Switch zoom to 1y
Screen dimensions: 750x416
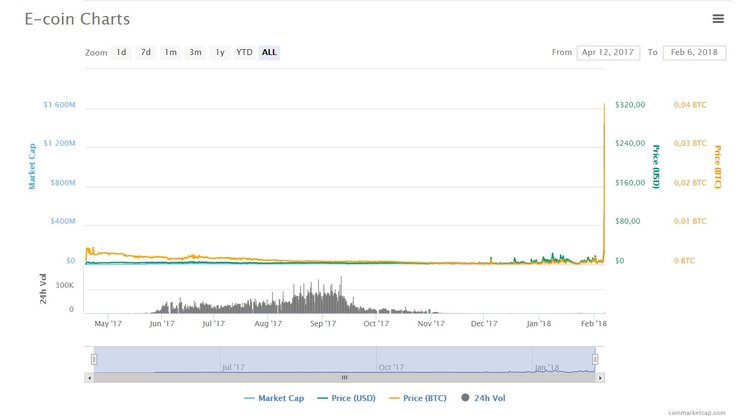pos(220,52)
